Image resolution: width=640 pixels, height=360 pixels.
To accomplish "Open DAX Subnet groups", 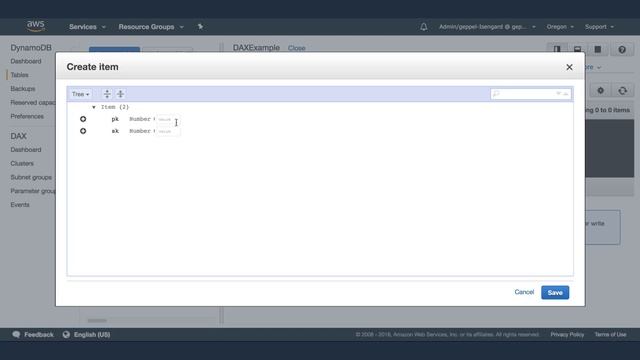I will coord(31,178).
